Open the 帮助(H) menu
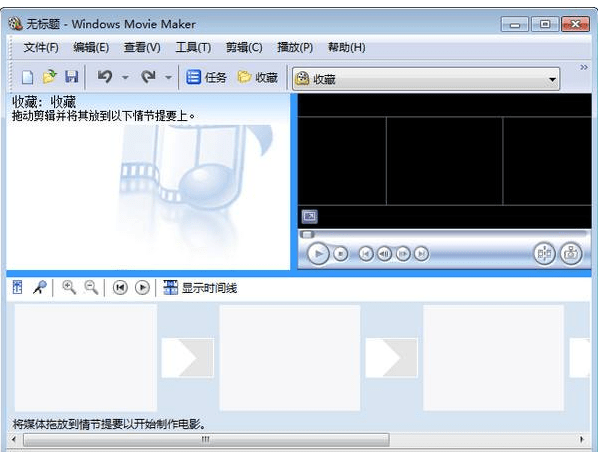598x452 pixels. tap(347, 47)
